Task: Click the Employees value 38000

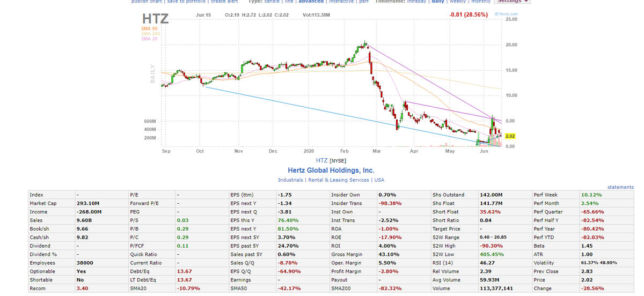Action: click(85, 263)
